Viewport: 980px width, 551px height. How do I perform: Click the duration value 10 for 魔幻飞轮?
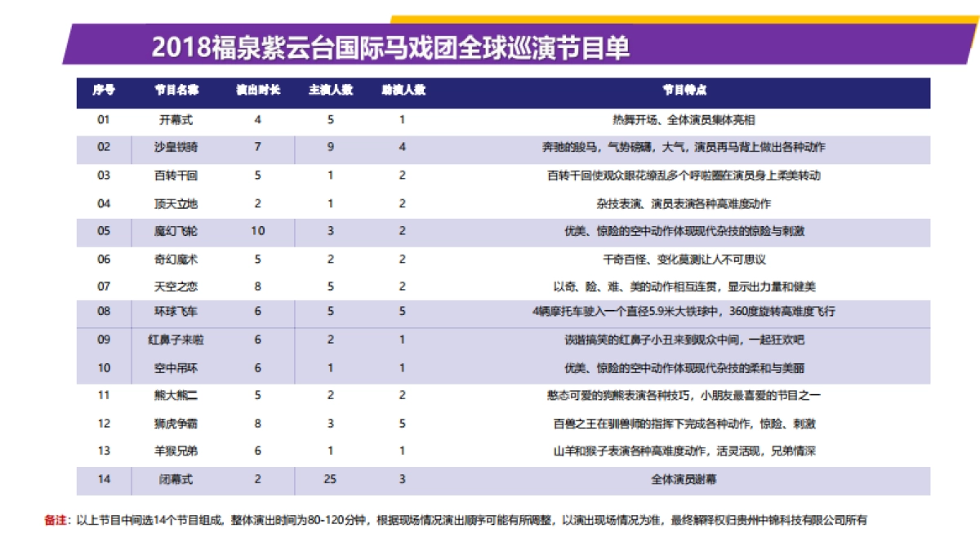[257, 232]
